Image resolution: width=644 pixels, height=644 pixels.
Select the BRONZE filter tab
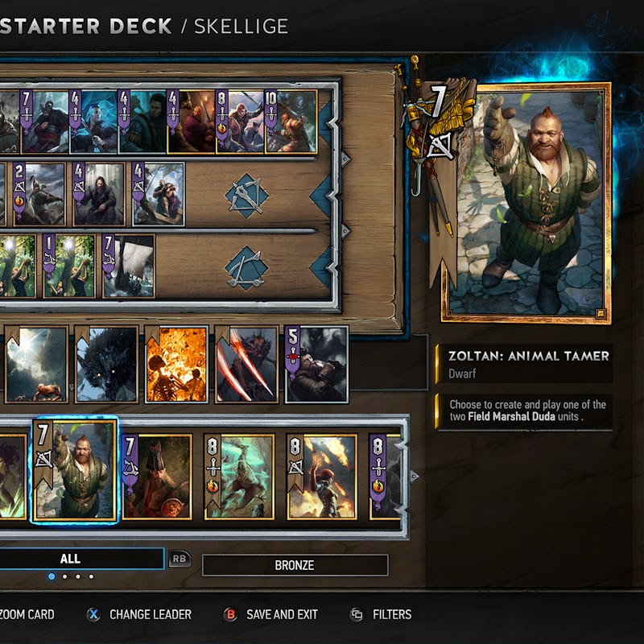[x=295, y=565]
